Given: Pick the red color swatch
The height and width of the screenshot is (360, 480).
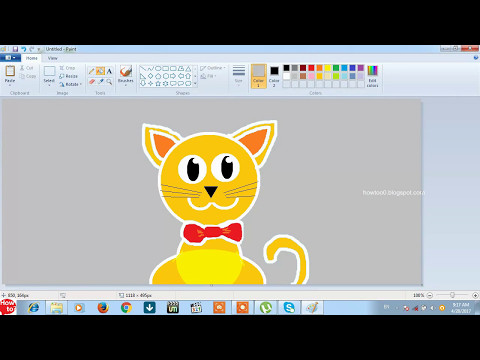Looking at the screenshot, I should click(311, 68).
